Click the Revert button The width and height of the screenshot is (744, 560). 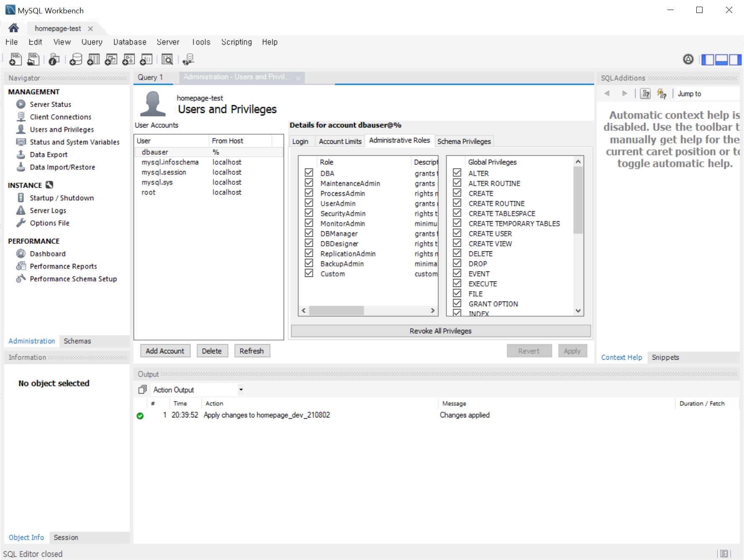click(529, 351)
